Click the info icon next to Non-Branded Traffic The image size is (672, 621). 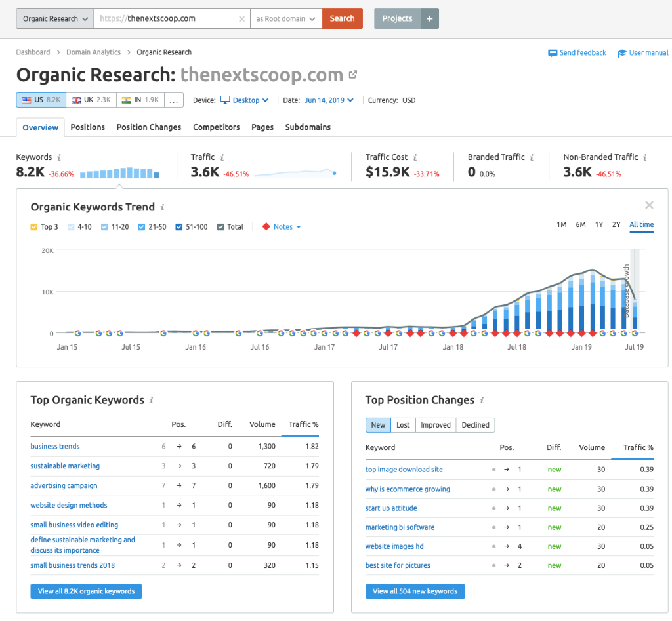pos(645,157)
